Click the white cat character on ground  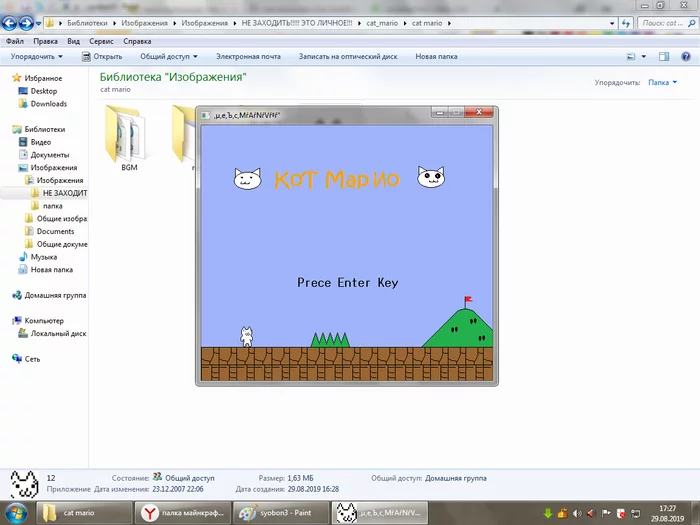[x=246, y=337]
